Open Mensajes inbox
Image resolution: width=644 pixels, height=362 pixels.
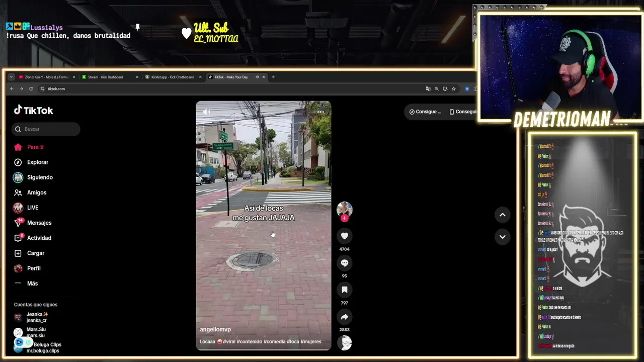pos(32,223)
